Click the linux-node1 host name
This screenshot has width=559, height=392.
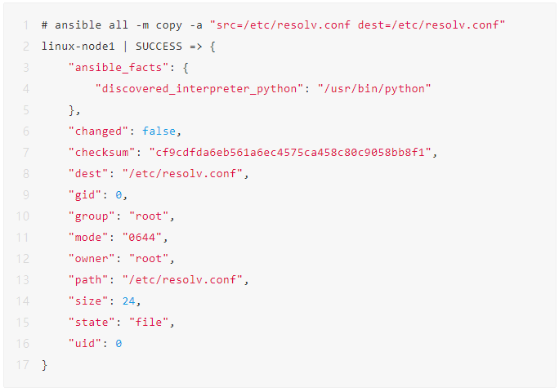78,47
